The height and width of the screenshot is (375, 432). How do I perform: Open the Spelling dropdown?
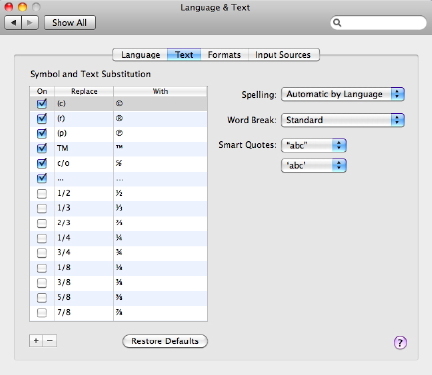343,94
